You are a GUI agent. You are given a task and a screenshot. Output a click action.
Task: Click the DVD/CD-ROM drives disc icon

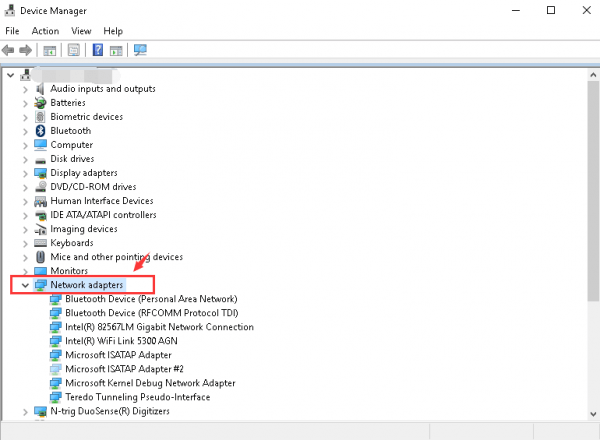click(x=40, y=187)
